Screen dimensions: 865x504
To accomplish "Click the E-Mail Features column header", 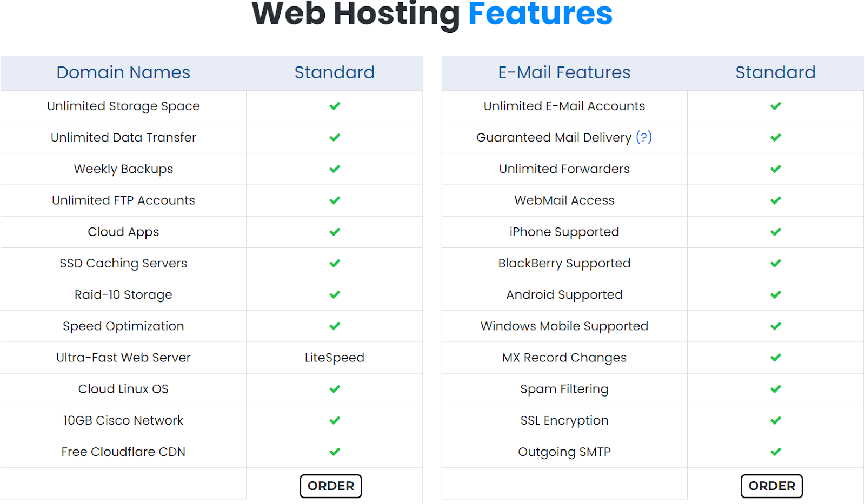I will (564, 72).
